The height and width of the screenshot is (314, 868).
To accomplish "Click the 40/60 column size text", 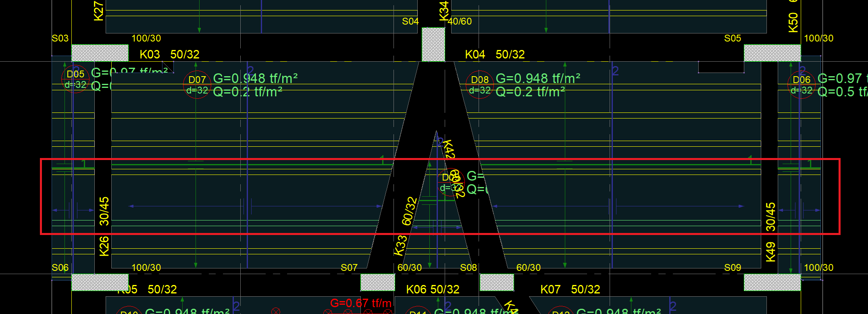I will coord(460,21).
